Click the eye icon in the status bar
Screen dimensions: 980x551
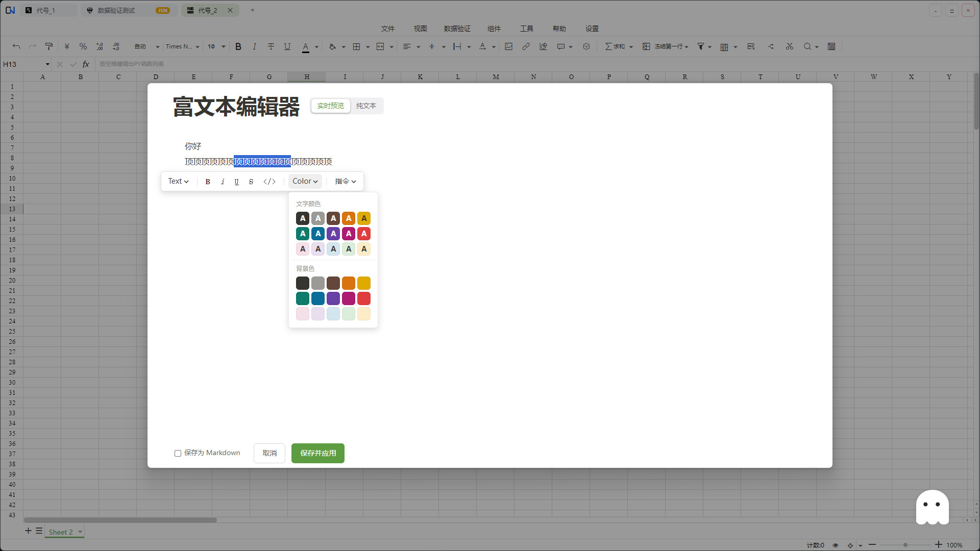pos(836,545)
